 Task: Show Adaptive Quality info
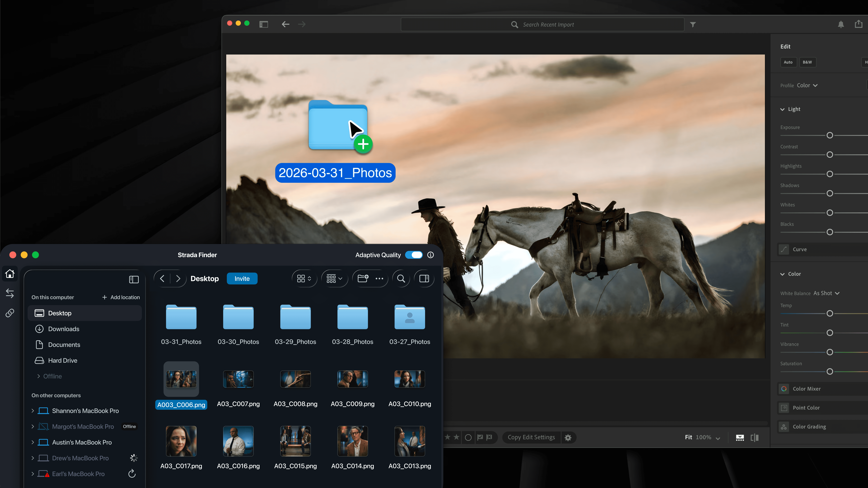(431, 255)
